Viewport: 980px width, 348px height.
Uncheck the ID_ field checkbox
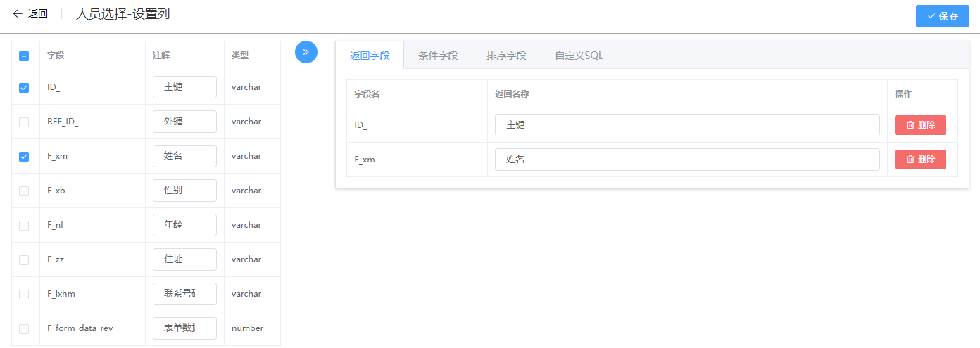coord(24,88)
